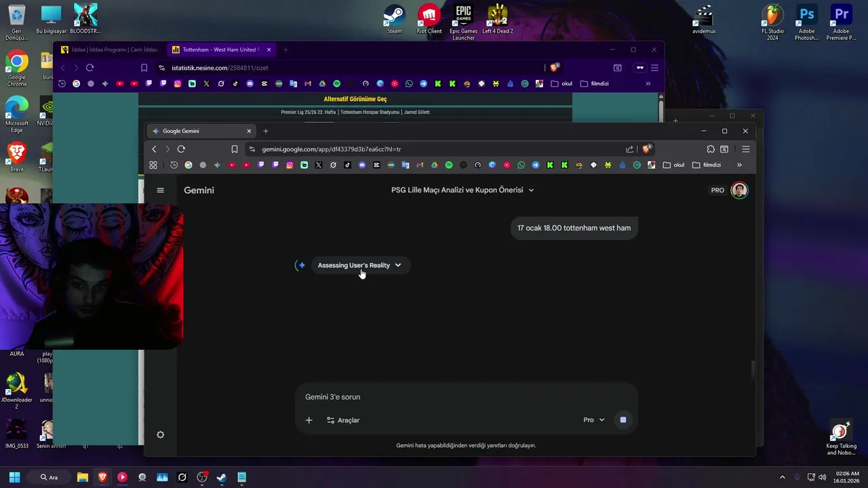The width and height of the screenshot is (868, 488).
Task: Open filmdizi bookmark folder in Gemini window
Action: tap(707, 165)
